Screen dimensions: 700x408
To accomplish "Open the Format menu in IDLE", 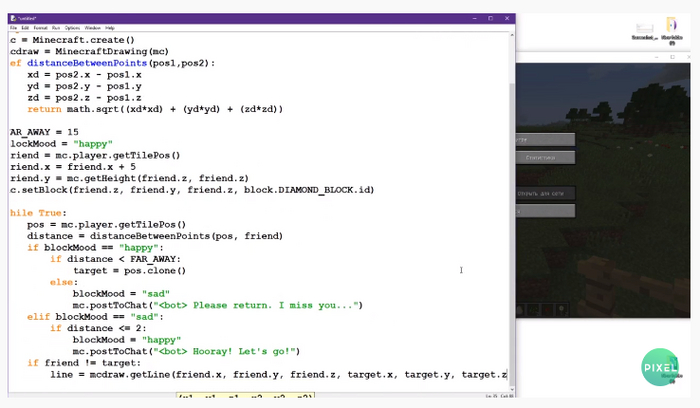I will [x=40, y=28].
